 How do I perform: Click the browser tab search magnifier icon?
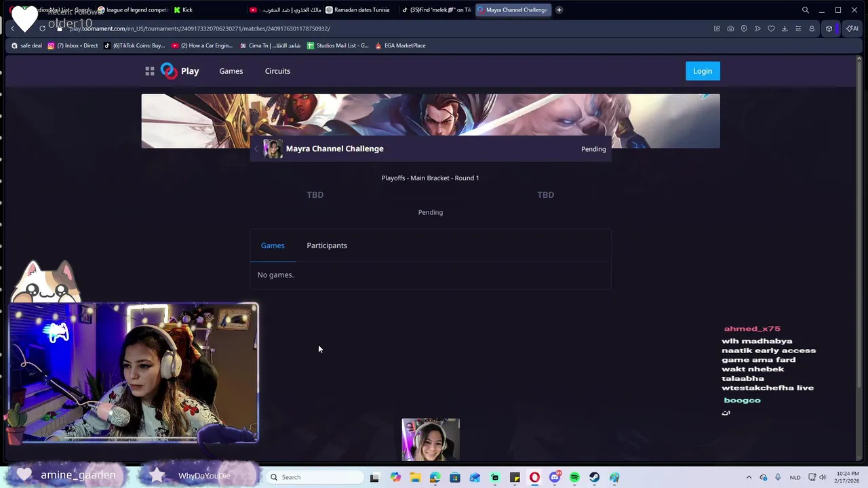click(806, 10)
